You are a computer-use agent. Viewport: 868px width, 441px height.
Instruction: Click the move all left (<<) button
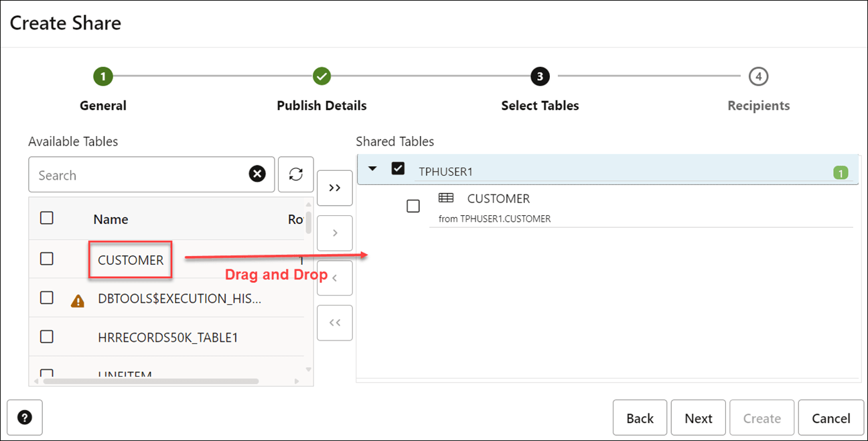click(x=334, y=322)
